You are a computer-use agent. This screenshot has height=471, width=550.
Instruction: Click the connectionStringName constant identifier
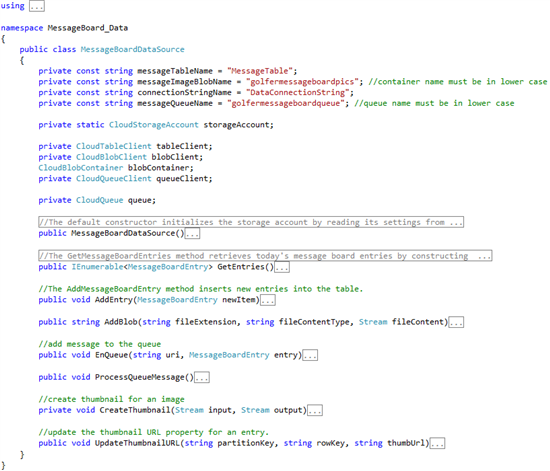coord(185,93)
